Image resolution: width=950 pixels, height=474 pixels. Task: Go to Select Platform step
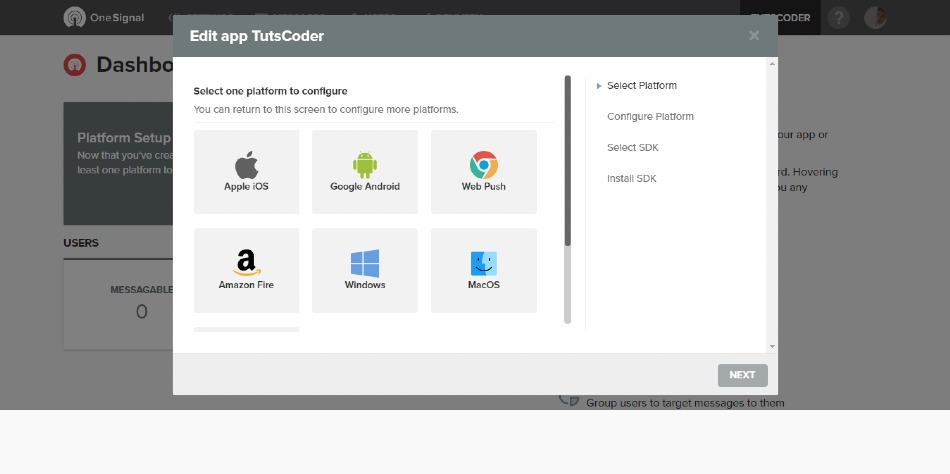point(642,85)
